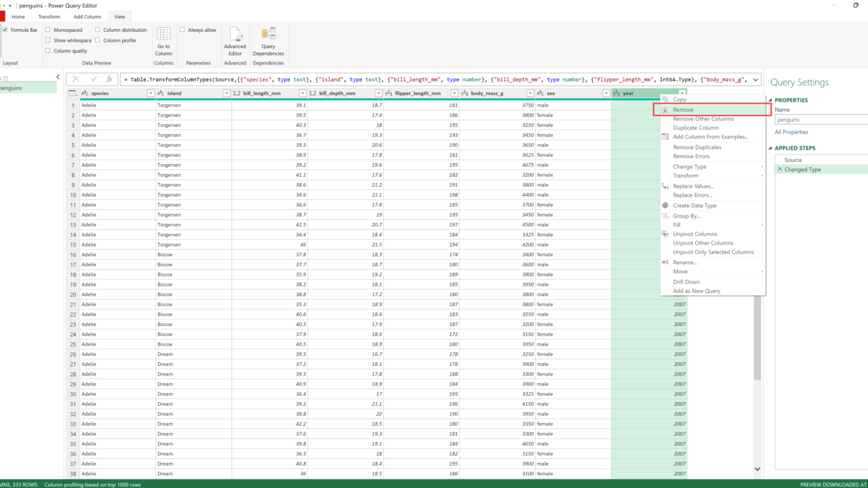The width and height of the screenshot is (868, 488).
Task: Click the query Name input field
Action: [821, 120]
